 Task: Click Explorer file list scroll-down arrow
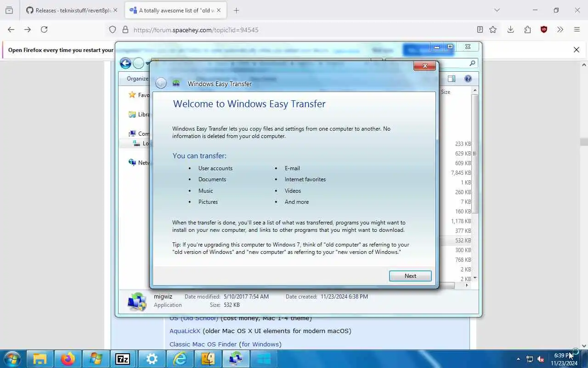coord(475,278)
